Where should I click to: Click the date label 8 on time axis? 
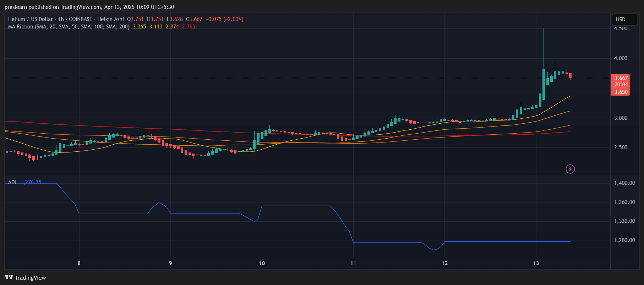pyautogui.click(x=79, y=263)
